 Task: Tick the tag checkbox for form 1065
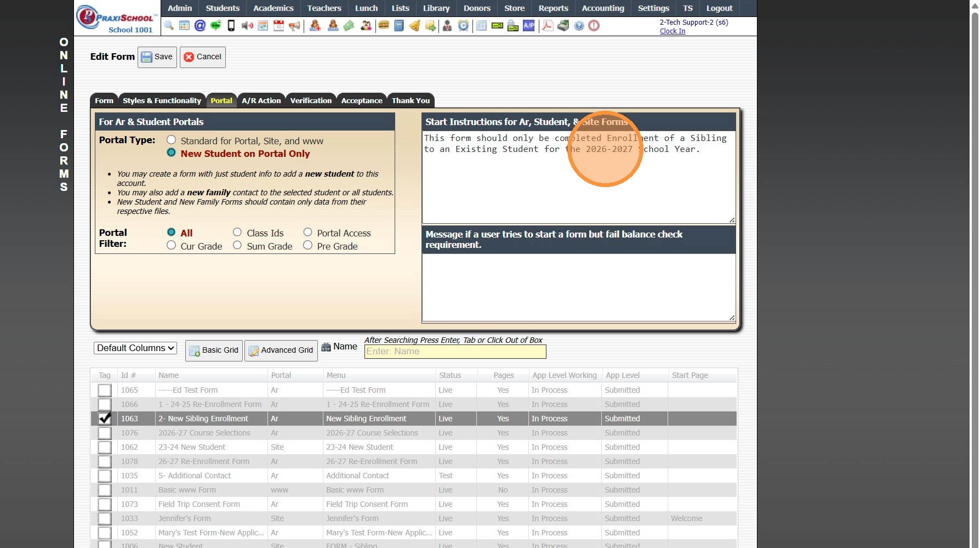point(105,390)
